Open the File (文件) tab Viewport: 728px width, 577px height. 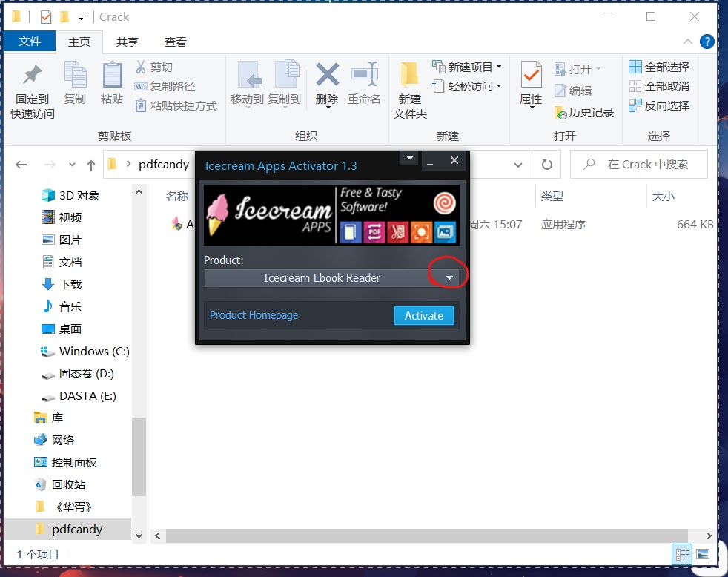point(30,42)
